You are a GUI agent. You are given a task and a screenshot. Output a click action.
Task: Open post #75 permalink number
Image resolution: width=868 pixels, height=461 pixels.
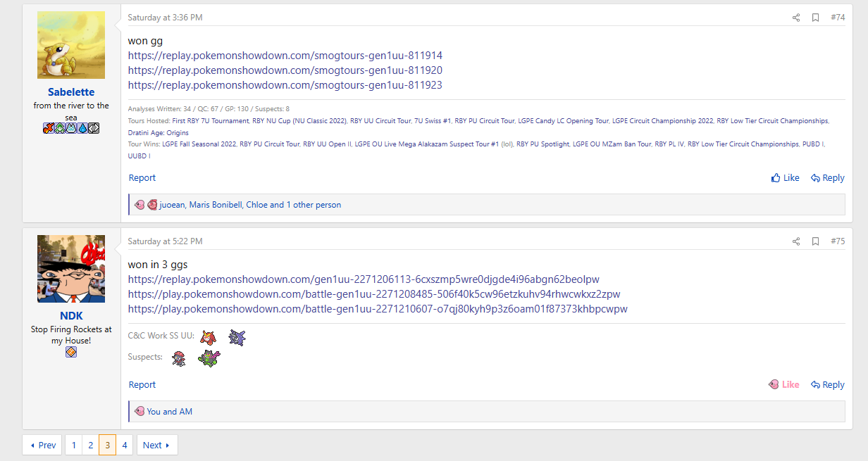[x=838, y=241]
